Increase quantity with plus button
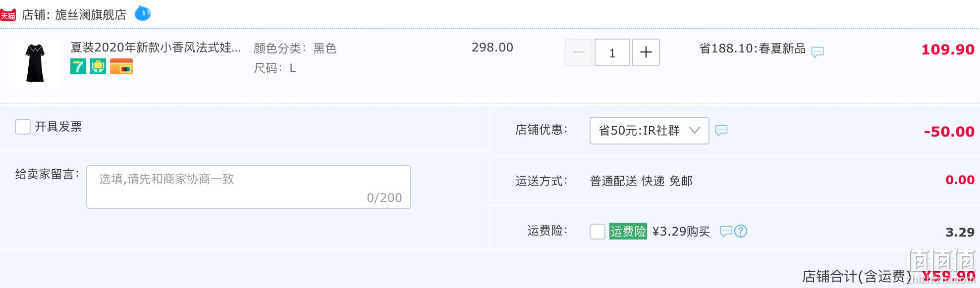Image resolution: width=980 pixels, height=288 pixels. click(646, 52)
